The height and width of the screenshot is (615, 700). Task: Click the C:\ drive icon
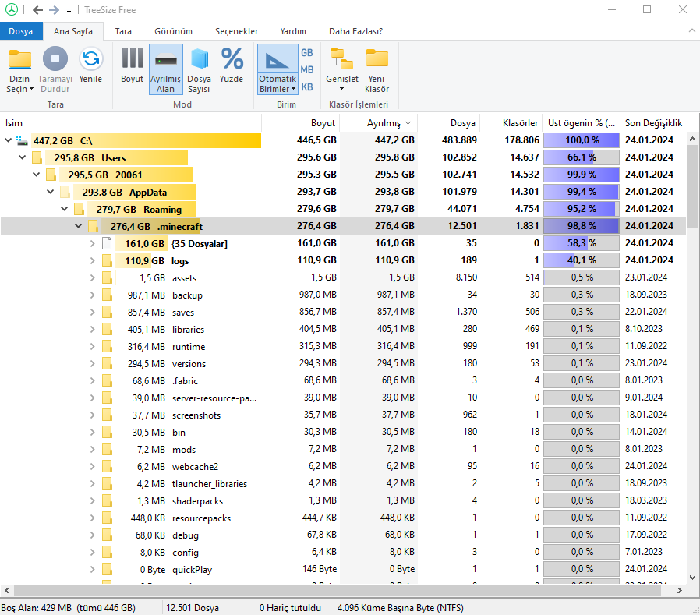point(22,140)
